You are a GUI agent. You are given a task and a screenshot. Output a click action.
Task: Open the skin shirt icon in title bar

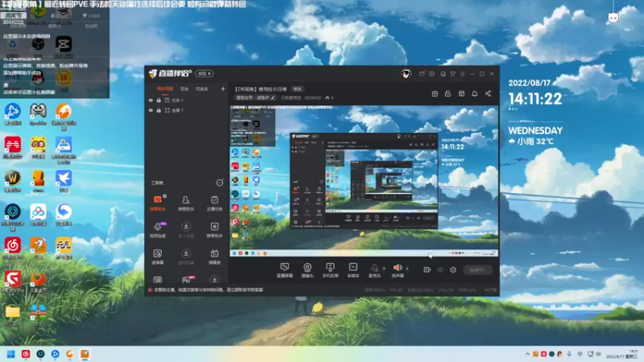(452, 74)
